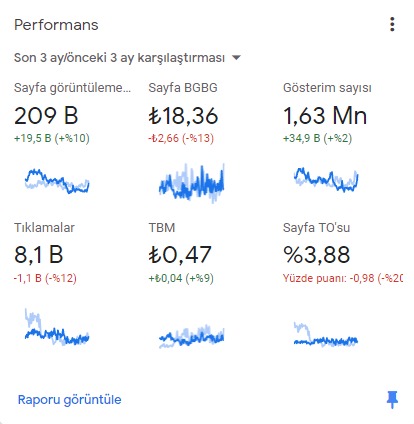Select the ₺18,36 Sayfa BGBG value
The height and width of the screenshot is (424, 414).
point(183,116)
